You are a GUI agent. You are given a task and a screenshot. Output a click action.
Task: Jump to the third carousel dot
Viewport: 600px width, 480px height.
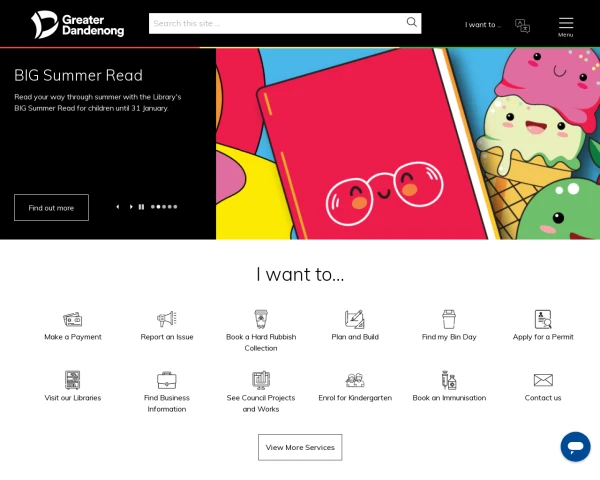164,207
